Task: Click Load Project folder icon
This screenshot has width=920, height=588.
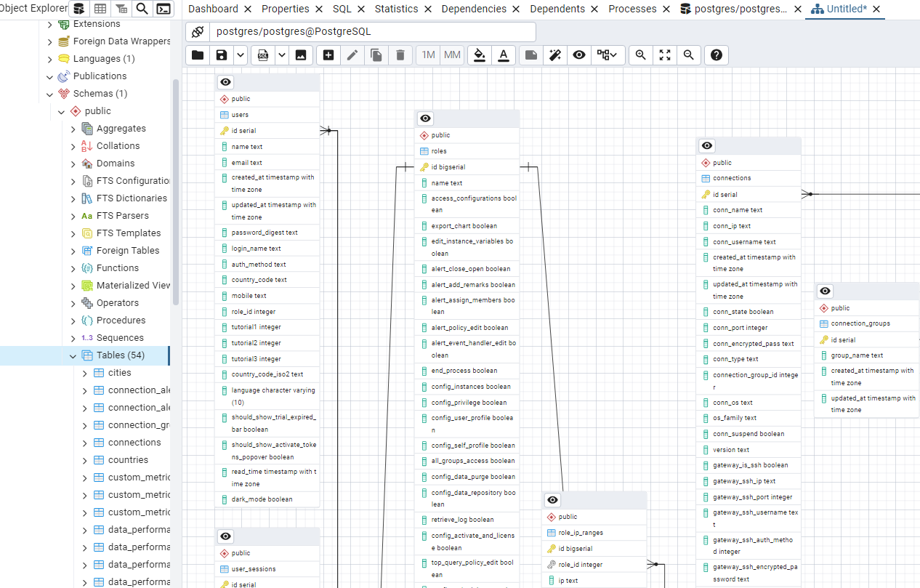Action: pyautogui.click(x=198, y=55)
